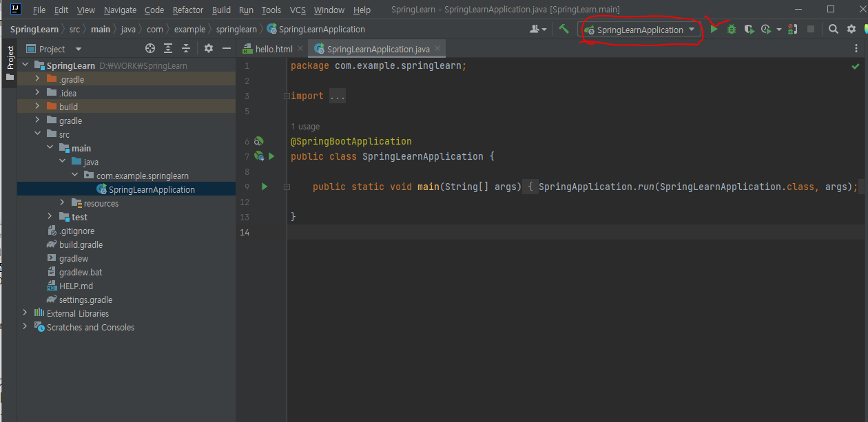
Task: Collapse the java folder
Action: coord(62,162)
